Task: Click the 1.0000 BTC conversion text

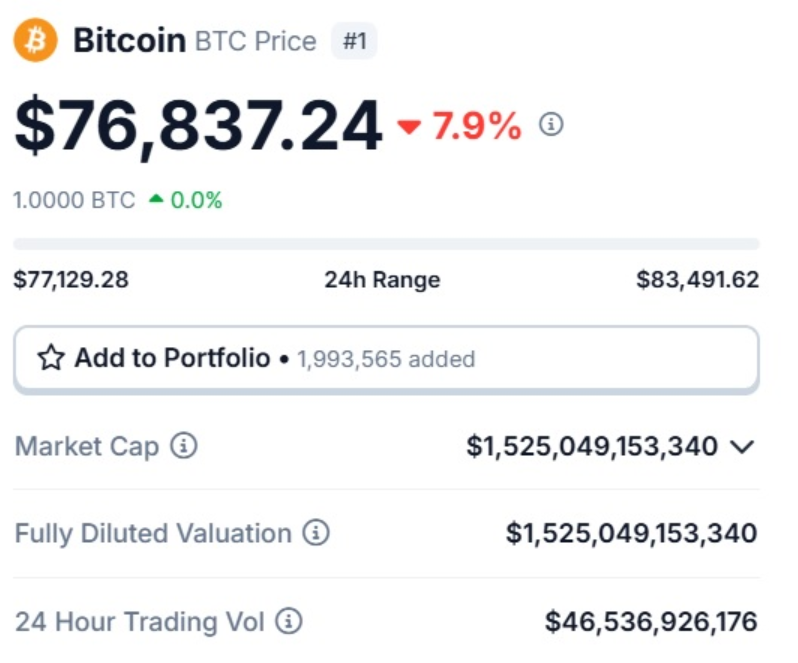Action: [x=74, y=200]
